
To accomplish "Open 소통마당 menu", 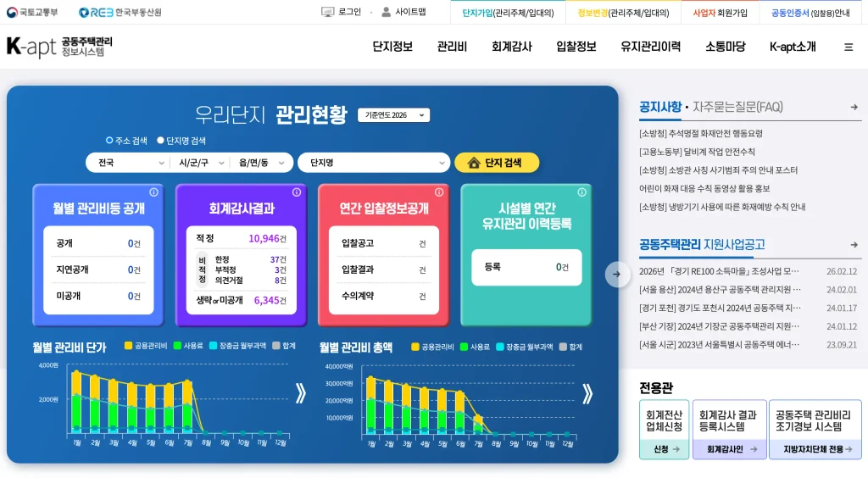I will 726,47.
